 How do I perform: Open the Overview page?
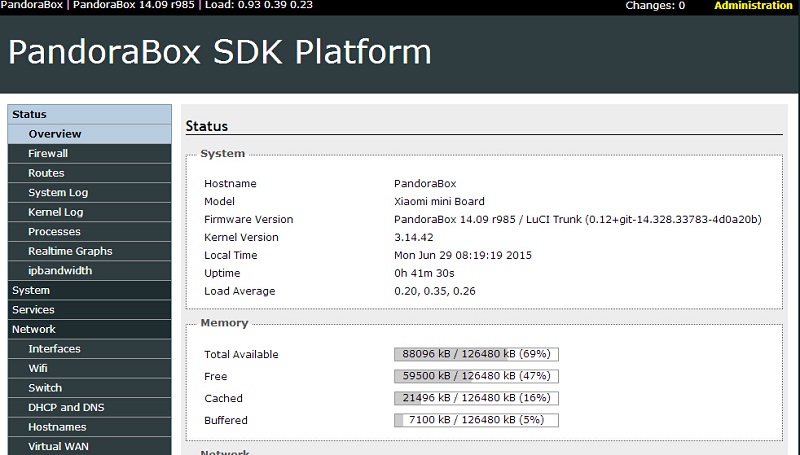(x=89, y=134)
